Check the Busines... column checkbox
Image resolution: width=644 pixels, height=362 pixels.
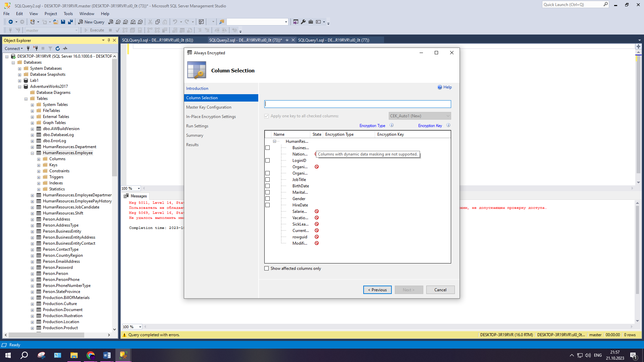coord(267,148)
